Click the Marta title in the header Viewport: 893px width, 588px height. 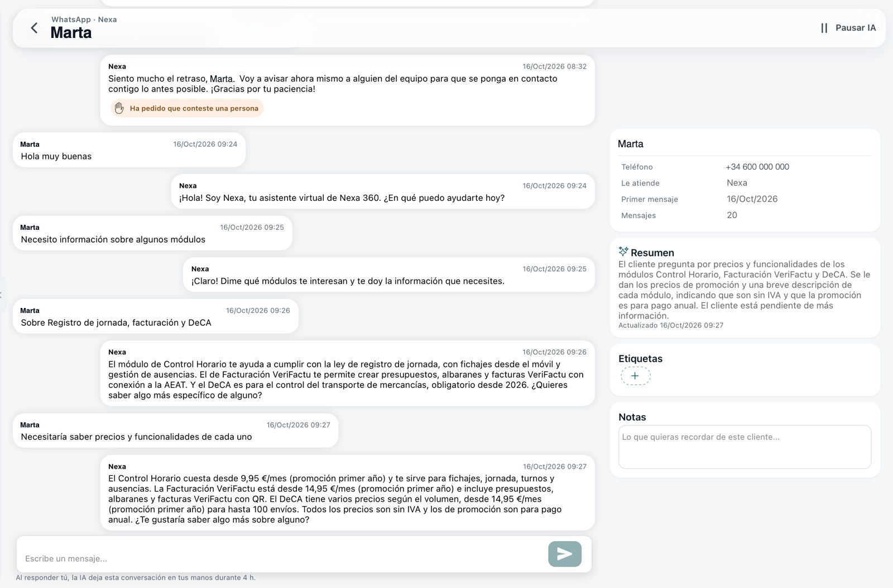click(x=71, y=33)
